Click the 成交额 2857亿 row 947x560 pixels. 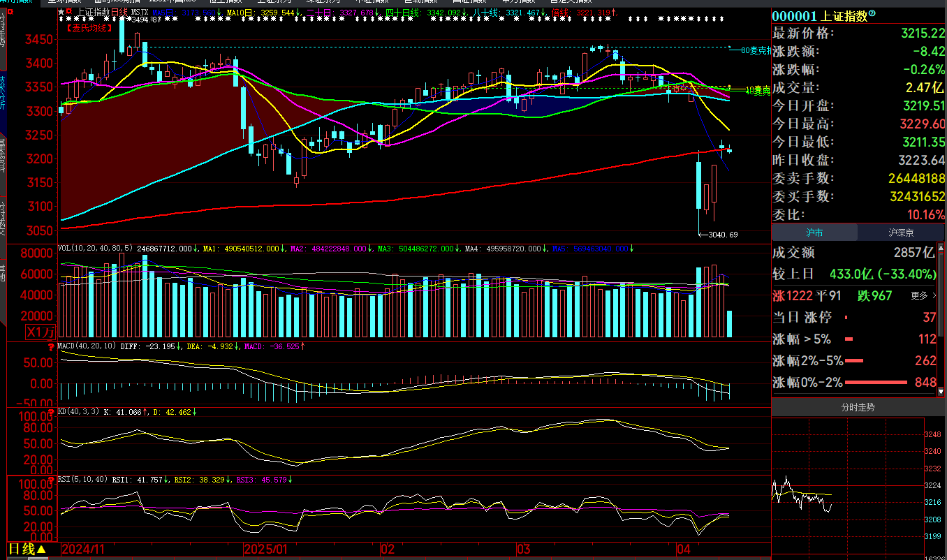tap(855, 253)
